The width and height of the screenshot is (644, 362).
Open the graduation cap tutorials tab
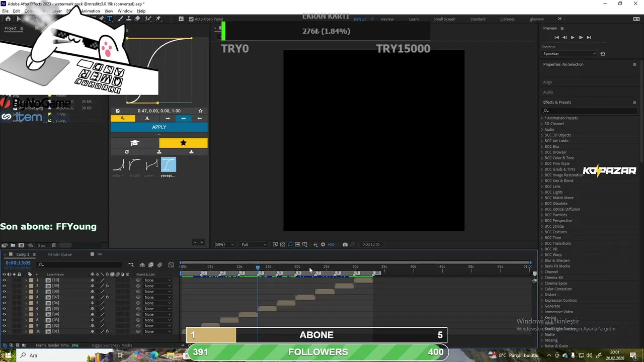[x=134, y=143]
